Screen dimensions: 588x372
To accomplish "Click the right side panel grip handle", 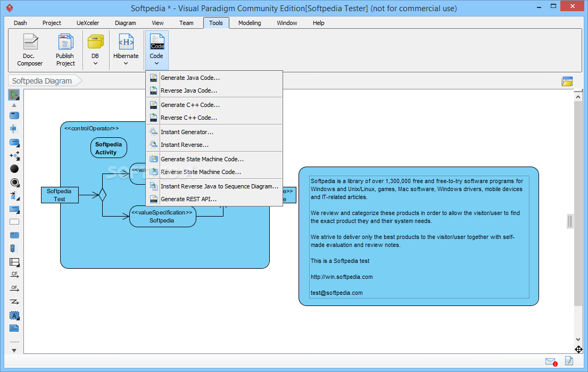I will click(570, 221).
